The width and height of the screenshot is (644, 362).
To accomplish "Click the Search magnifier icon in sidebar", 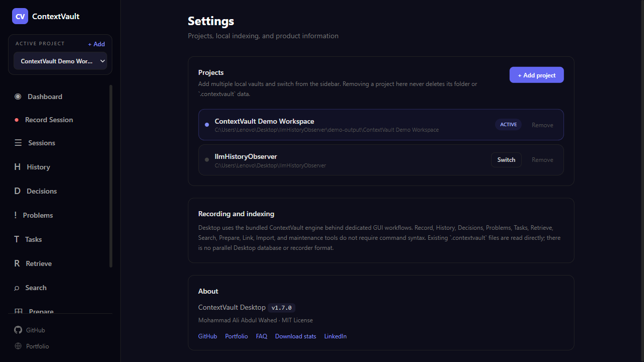I will [x=16, y=288].
